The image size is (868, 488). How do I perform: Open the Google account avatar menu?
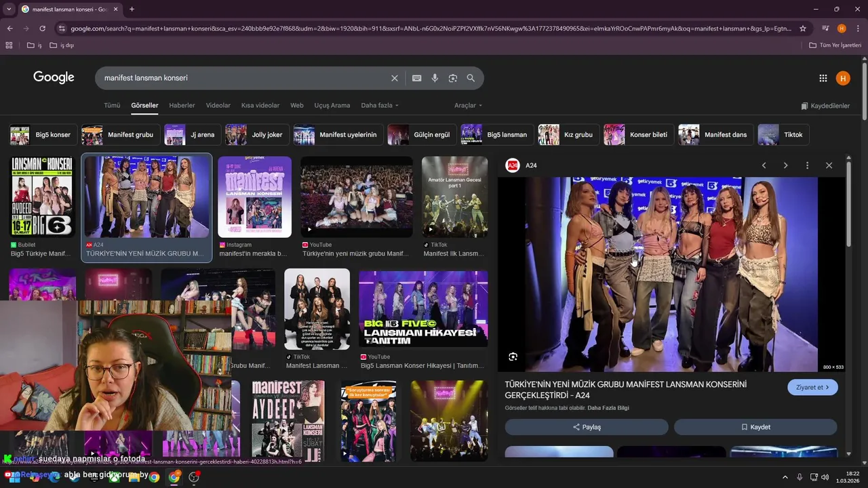tap(843, 78)
